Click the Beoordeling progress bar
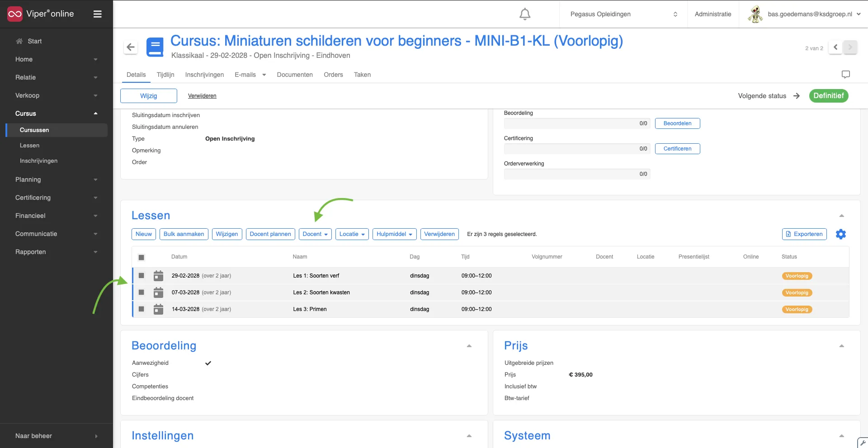 click(577, 123)
